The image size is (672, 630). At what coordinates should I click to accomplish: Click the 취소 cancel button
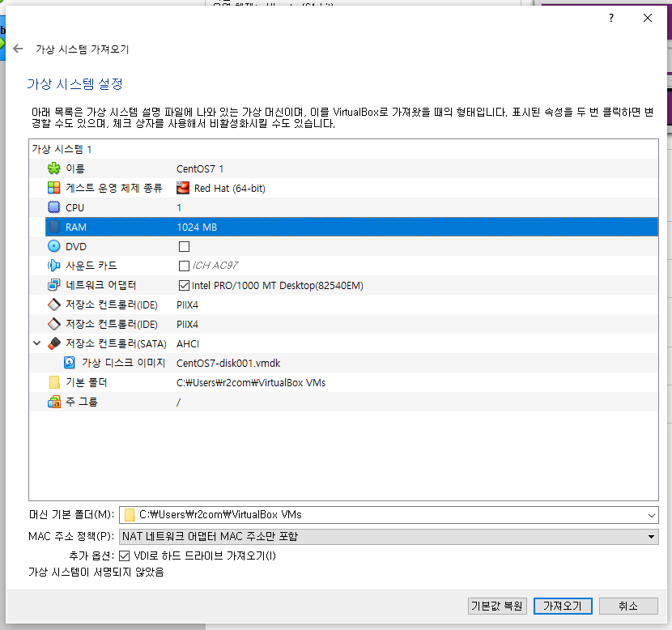pos(628,606)
